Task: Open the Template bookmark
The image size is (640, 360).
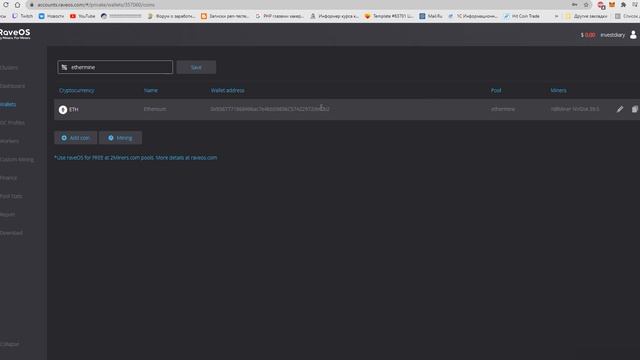Action: [389, 16]
